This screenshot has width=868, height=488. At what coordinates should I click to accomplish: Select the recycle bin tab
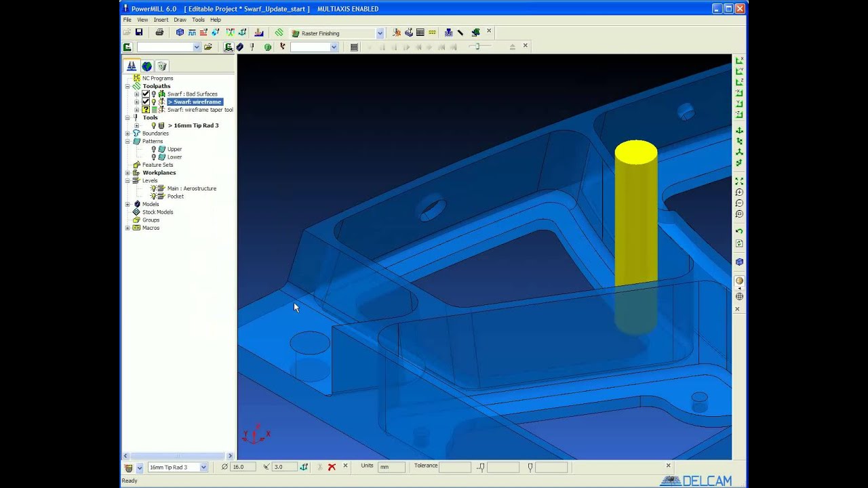[x=161, y=66]
